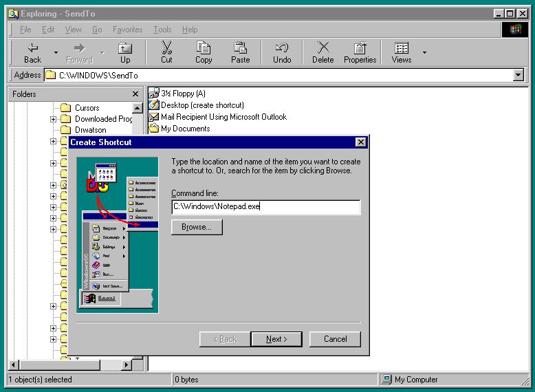Click the Forward toolbar button
Screen dimensions: 535x392
[x=79, y=52]
